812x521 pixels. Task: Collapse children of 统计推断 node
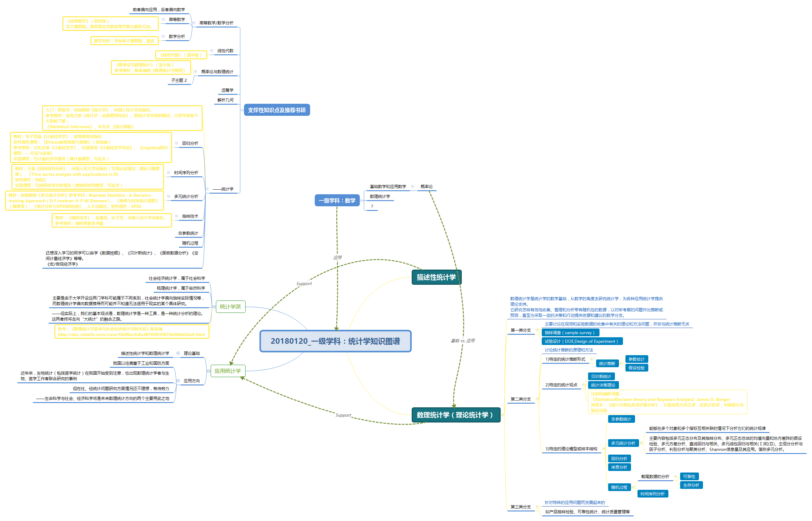[621, 363]
